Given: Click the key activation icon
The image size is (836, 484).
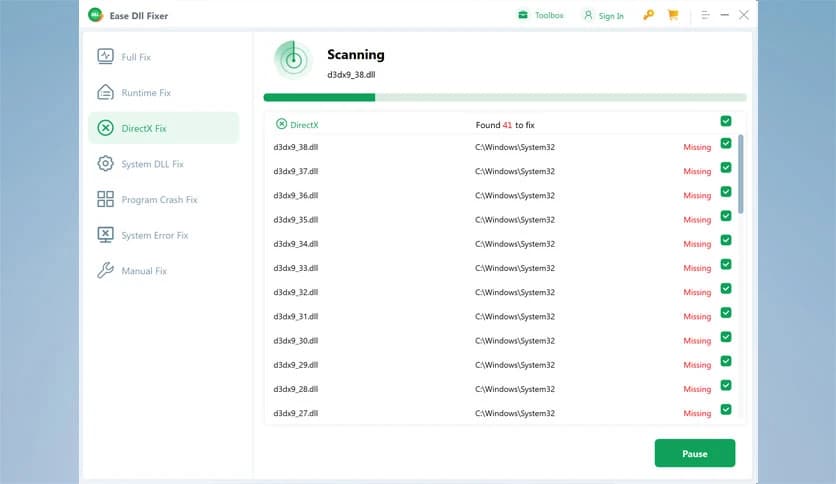Looking at the screenshot, I should point(648,15).
